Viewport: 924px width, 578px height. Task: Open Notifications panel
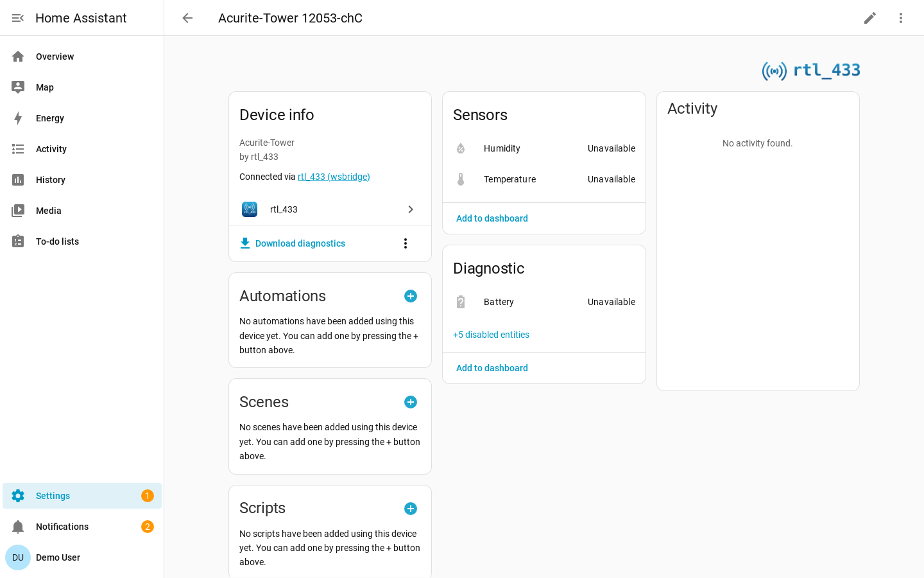(x=82, y=527)
